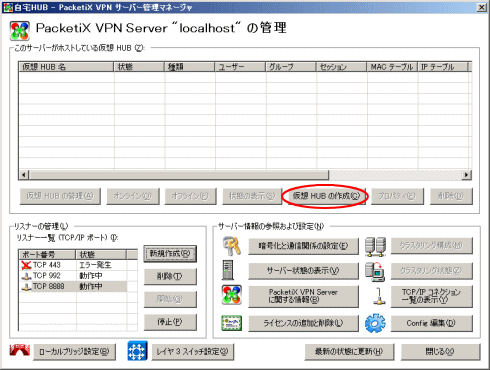The image size is (490, 370).
Task: Click the keys icon beside encryption settings
Action: coord(232,246)
